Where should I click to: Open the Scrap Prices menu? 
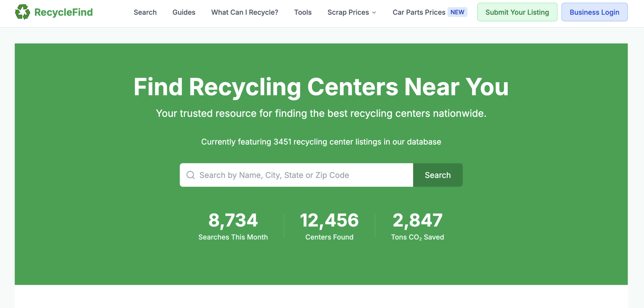coord(348,12)
